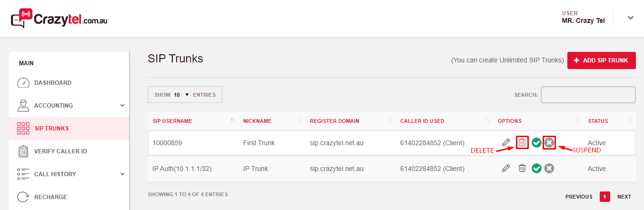Image resolution: width=644 pixels, height=210 pixels.
Task: Expand the Accounting submenu chevron
Action: (122, 106)
